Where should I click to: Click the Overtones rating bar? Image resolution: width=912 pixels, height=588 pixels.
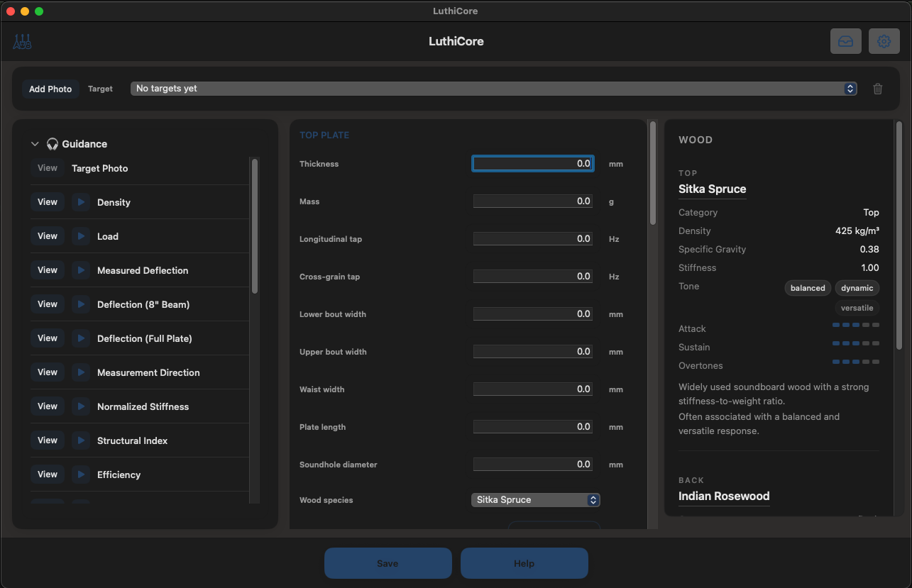pyautogui.click(x=856, y=362)
